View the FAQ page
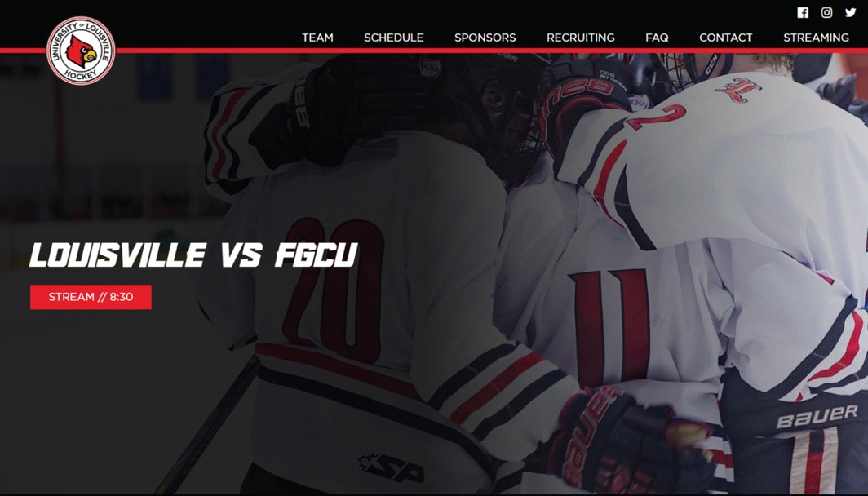The width and height of the screenshot is (868, 496). (657, 38)
